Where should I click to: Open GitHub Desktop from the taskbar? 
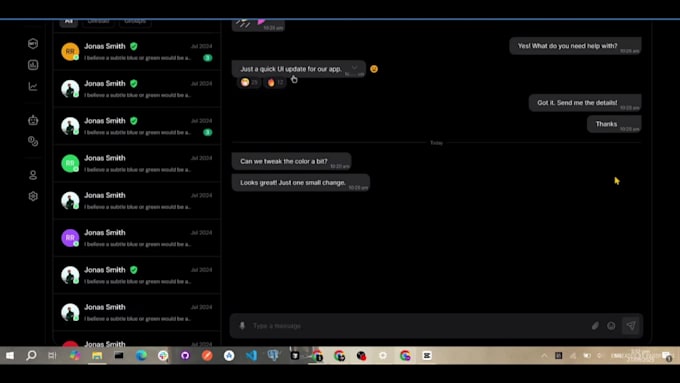click(x=185, y=356)
